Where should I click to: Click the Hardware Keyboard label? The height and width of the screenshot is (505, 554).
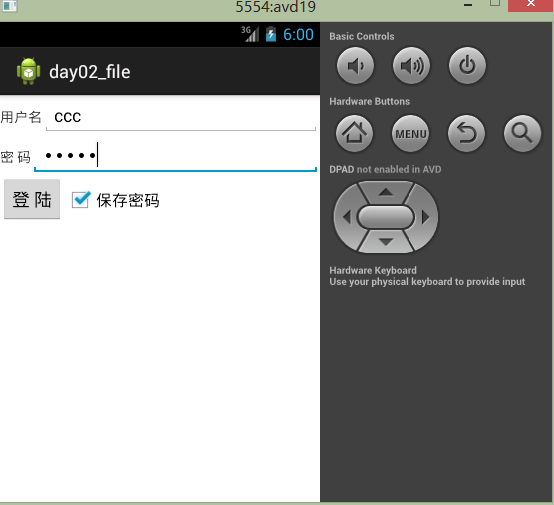(373, 270)
